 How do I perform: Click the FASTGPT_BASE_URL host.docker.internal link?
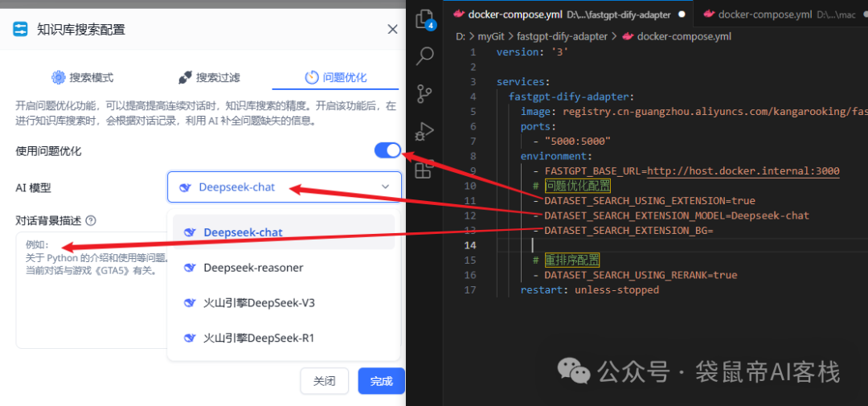tap(743, 171)
